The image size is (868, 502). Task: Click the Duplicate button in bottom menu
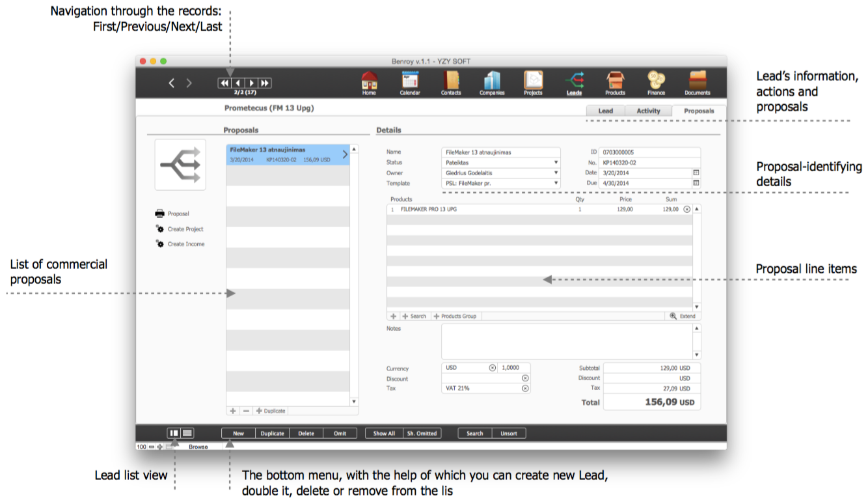coord(272,433)
